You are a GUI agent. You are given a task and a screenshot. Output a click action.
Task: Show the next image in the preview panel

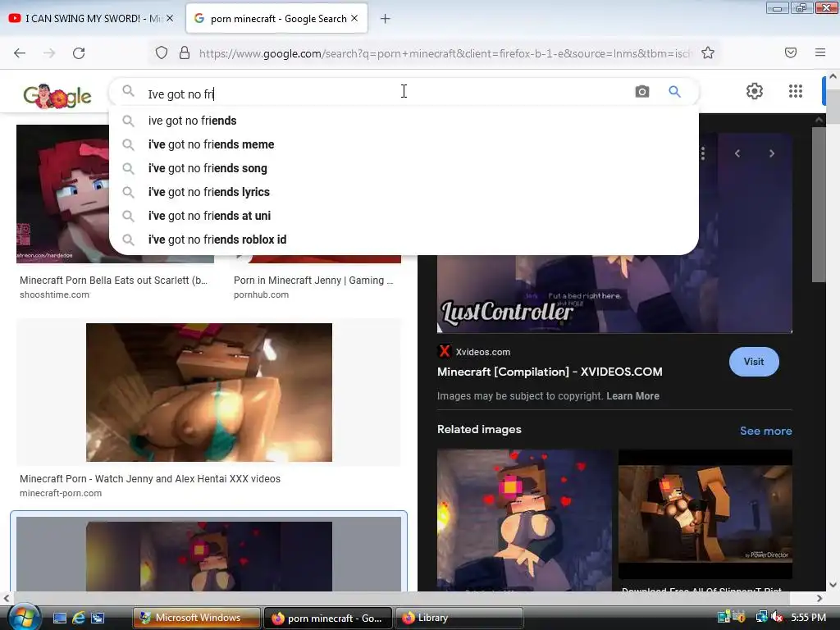tap(771, 153)
